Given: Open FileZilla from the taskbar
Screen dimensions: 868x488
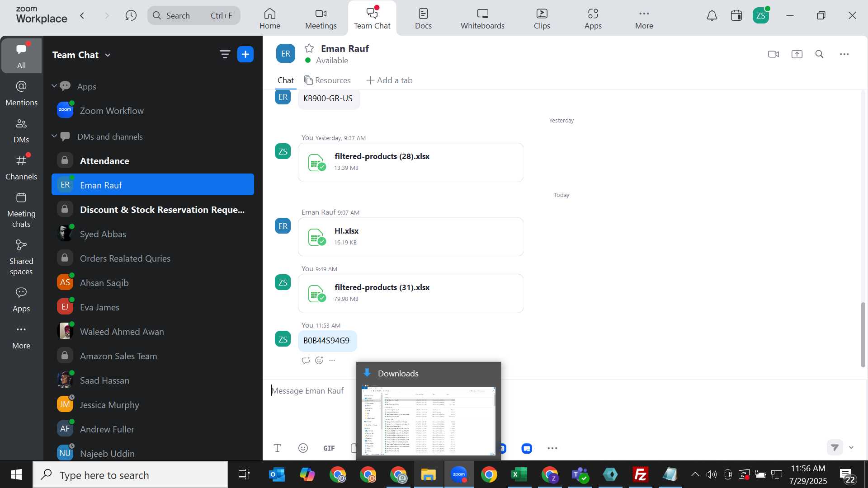Looking at the screenshot, I should [x=641, y=474].
